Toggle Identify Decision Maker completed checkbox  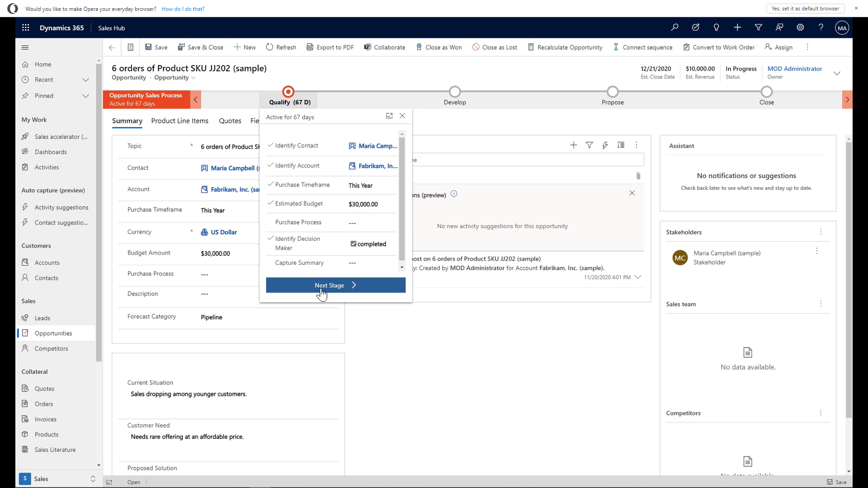(x=354, y=244)
